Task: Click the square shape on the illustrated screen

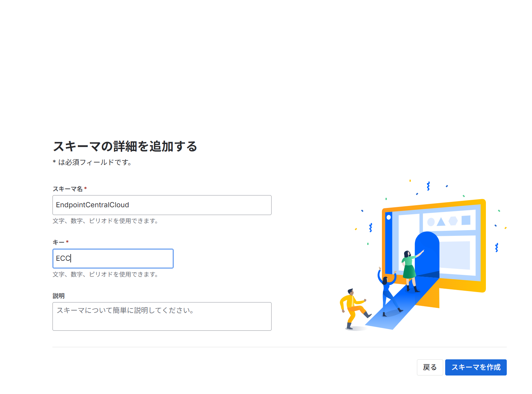Action: (x=466, y=220)
